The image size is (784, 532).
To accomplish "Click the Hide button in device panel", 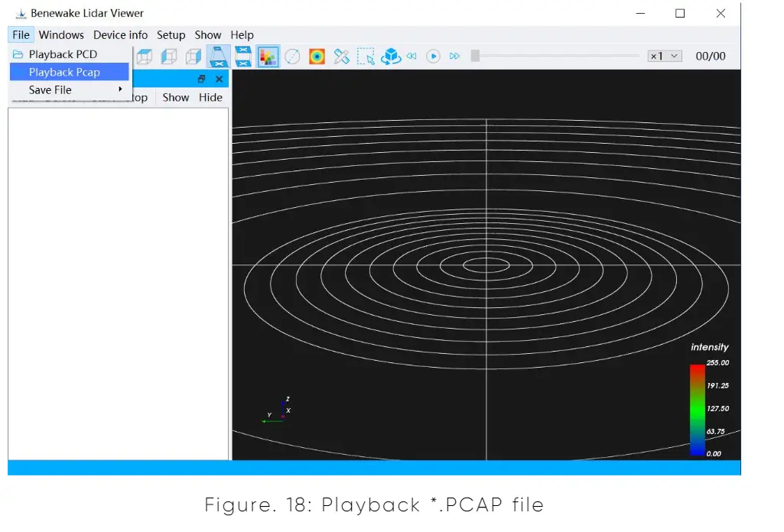I will (x=210, y=97).
